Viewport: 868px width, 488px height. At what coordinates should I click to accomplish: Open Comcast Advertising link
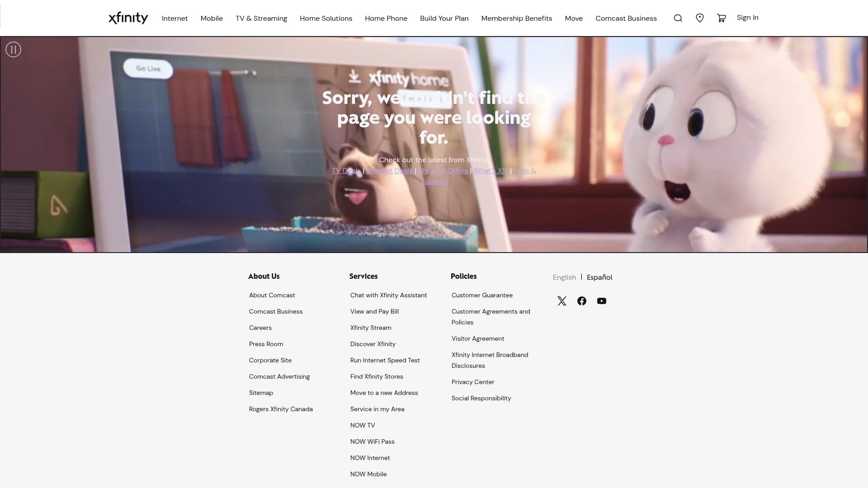279,377
